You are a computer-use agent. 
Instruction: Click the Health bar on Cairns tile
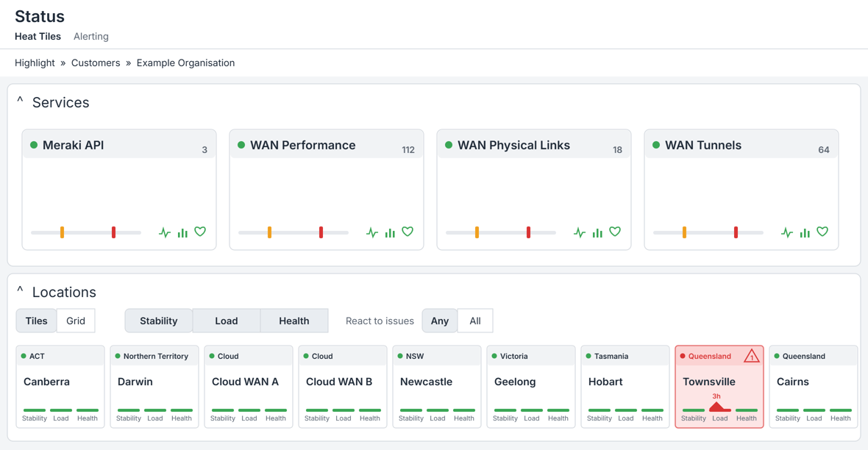tap(840, 410)
